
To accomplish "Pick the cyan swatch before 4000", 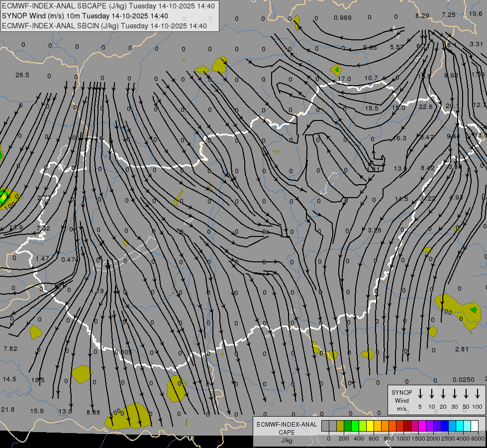I will coord(459,426).
